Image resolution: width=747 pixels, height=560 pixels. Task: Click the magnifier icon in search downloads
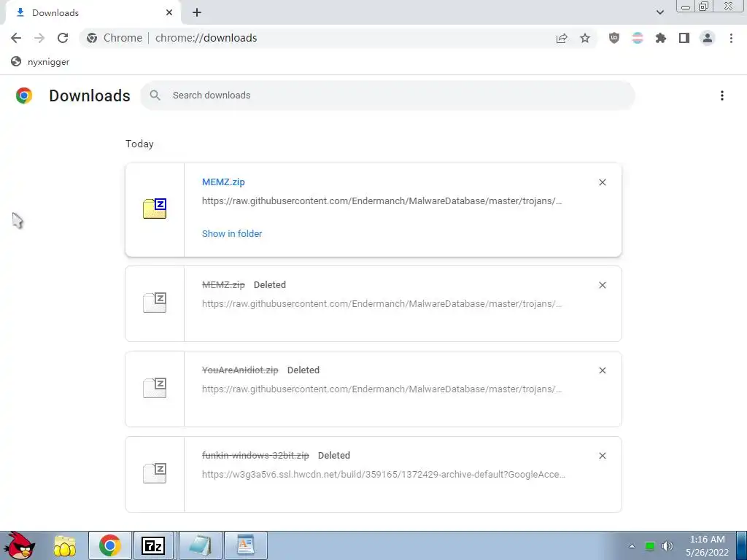(x=155, y=96)
